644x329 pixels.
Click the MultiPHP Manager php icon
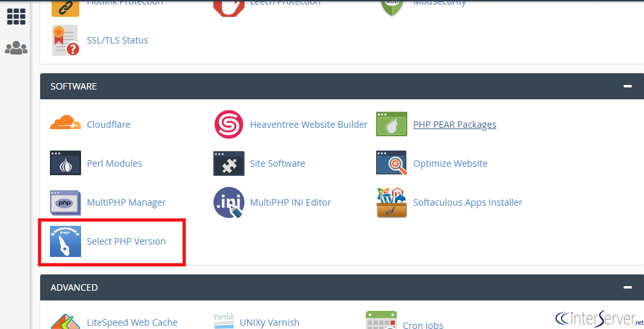tap(66, 202)
